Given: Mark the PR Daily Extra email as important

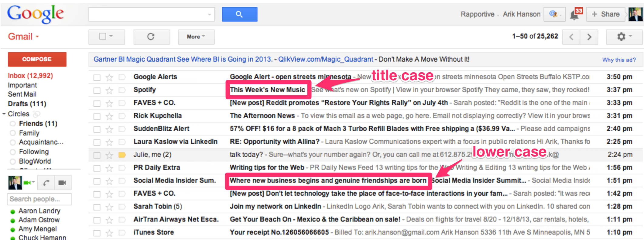Looking at the screenshot, I should (x=122, y=168).
